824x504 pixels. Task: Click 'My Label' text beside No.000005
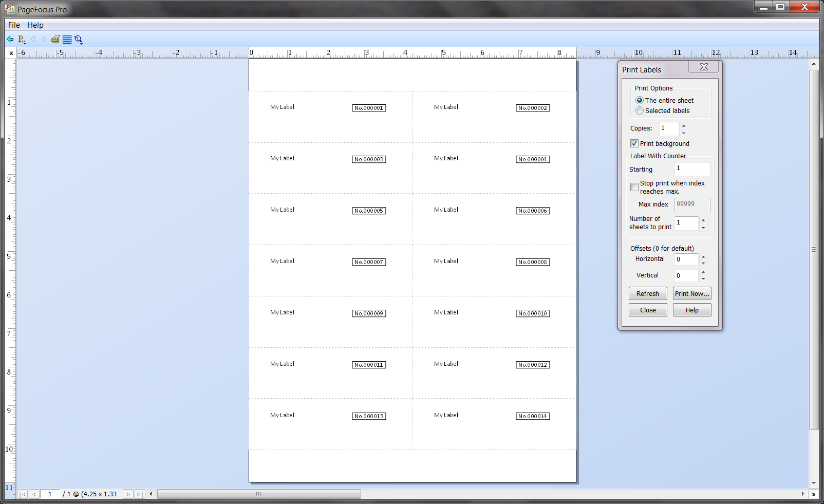point(283,210)
